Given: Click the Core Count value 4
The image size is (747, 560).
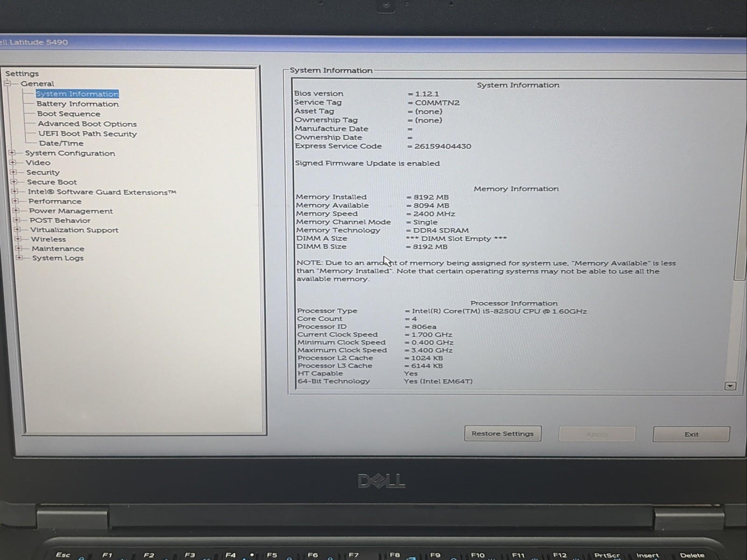Looking at the screenshot, I should click(414, 319).
